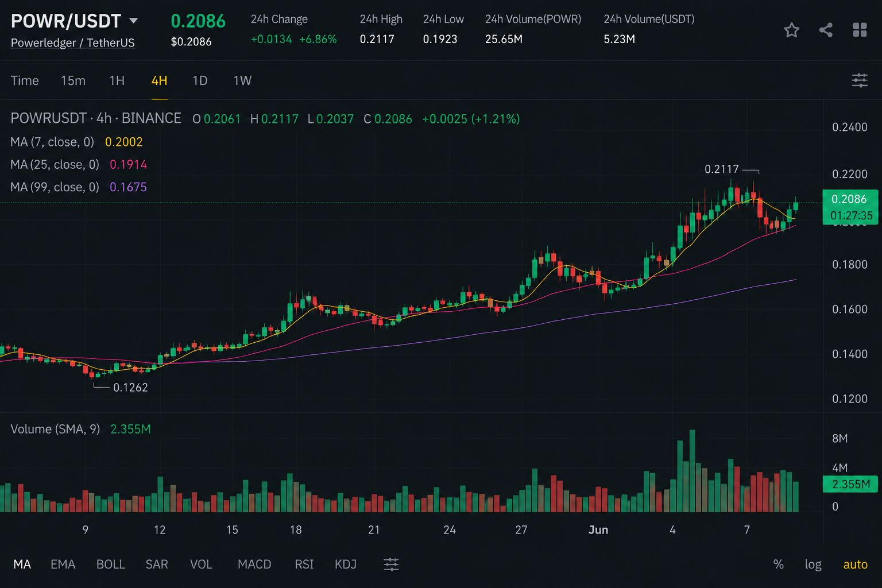Add POWR/USDT to favorites with star icon
882x588 pixels.
coord(791,30)
